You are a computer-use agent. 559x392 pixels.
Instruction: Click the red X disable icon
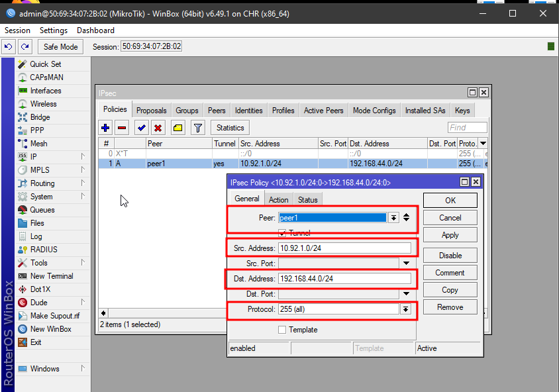[158, 128]
